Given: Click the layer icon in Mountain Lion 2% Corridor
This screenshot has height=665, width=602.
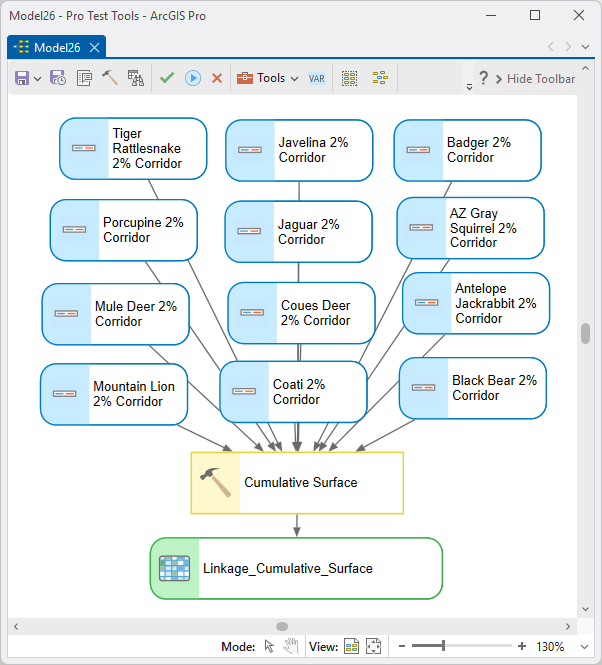Looking at the screenshot, I should 64,394.
